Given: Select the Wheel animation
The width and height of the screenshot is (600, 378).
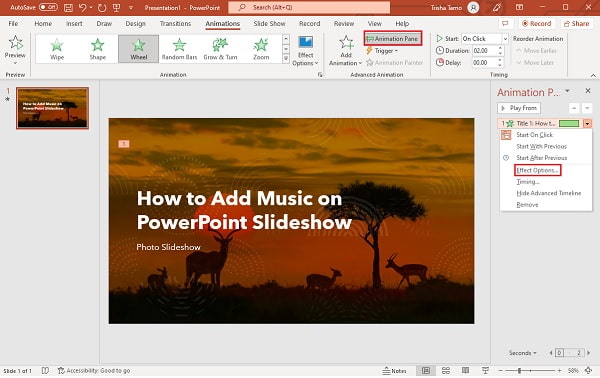Looking at the screenshot, I should pos(139,49).
